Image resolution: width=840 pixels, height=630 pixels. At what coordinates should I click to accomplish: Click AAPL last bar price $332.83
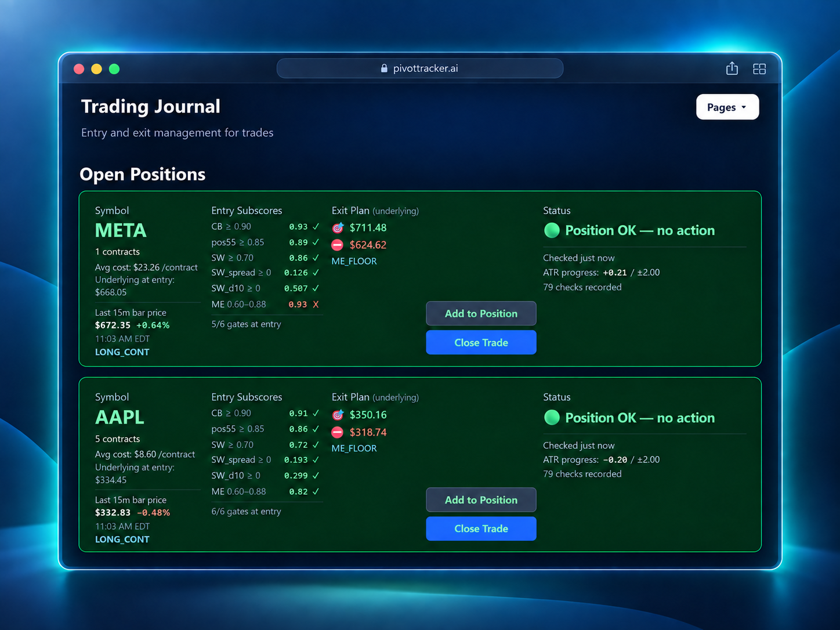pos(113,513)
